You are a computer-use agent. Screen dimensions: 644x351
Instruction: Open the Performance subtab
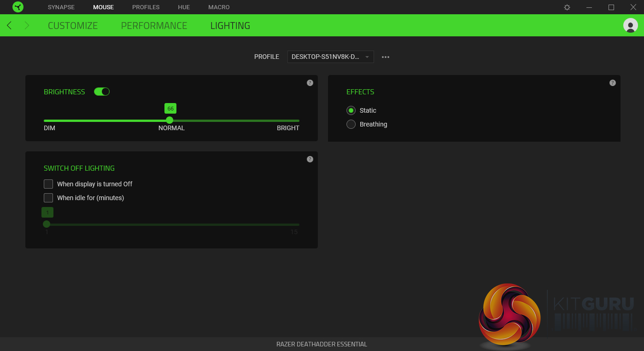tap(154, 26)
